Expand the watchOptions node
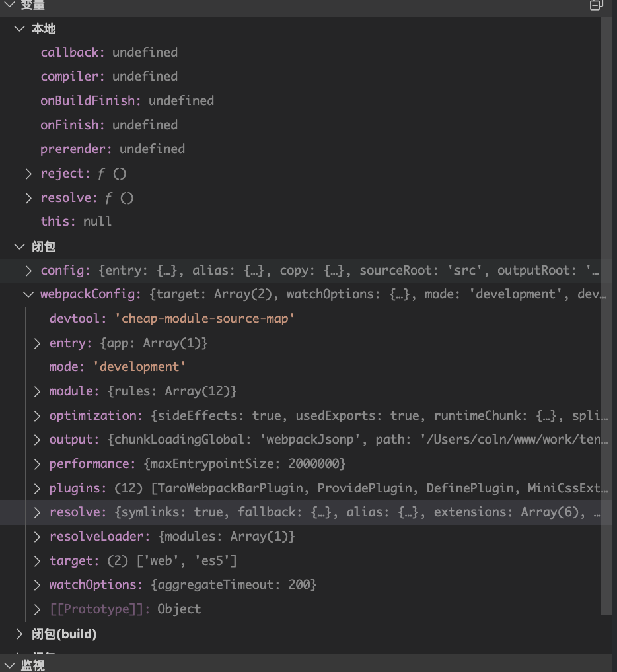 tap(37, 585)
